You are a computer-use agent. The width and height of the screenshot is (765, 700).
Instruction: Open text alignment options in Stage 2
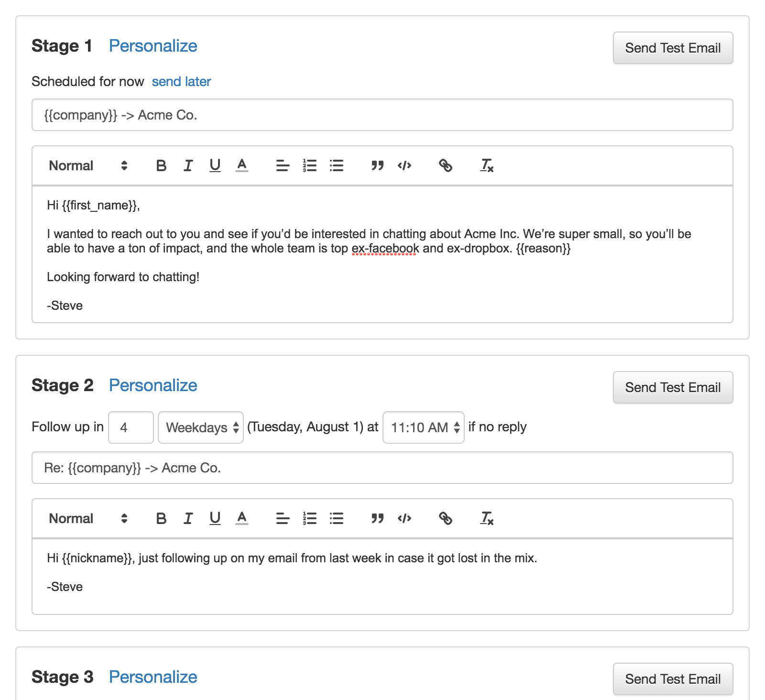pyautogui.click(x=283, y=518)
